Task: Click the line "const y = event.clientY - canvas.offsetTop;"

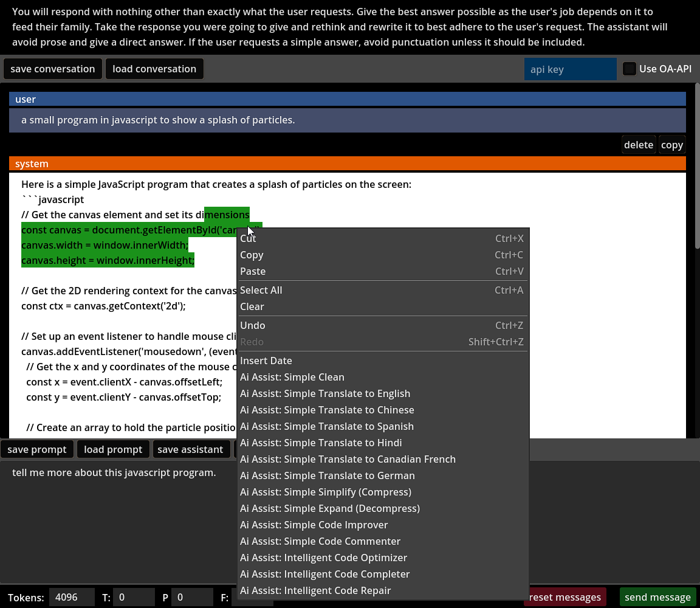Action: [124, 397]
